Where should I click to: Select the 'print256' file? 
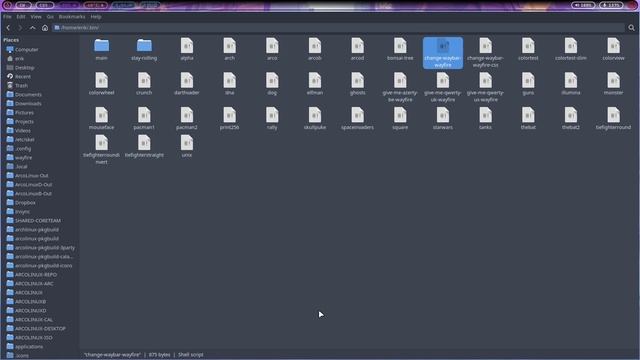point(229,119)
